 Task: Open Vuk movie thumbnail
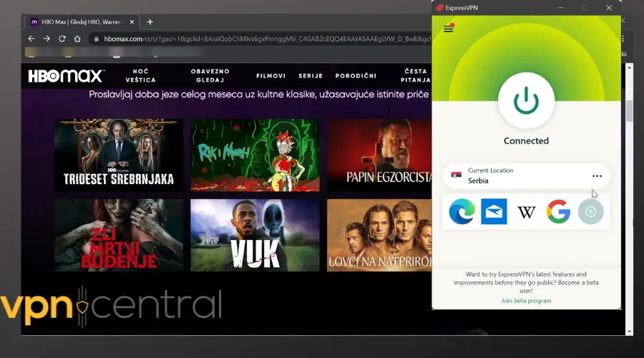(255, 235)
